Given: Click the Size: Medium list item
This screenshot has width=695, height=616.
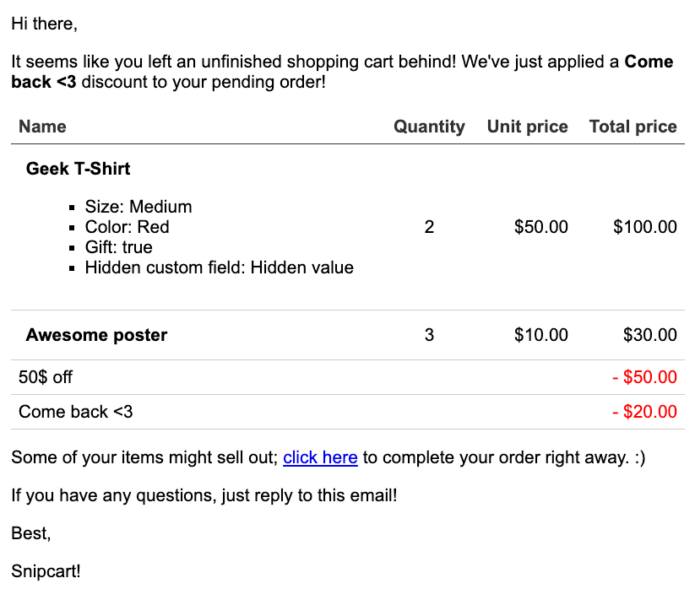Looking at the screenshot, I should pyautogui.click(x=138, y=207).
